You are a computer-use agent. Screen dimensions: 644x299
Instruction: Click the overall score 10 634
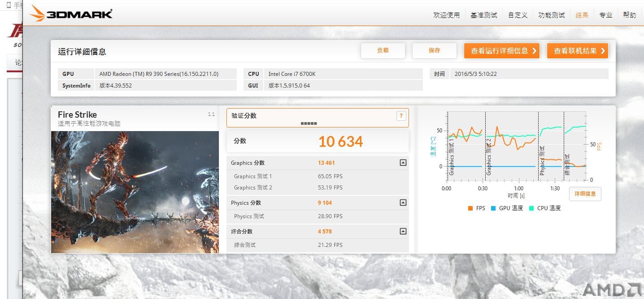pyautogui.click(x=340, y=142)
